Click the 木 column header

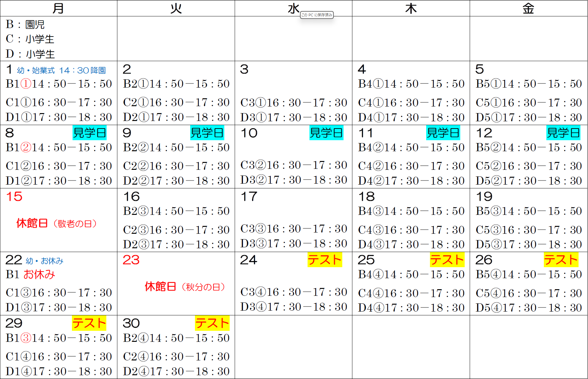click(411, 8)
